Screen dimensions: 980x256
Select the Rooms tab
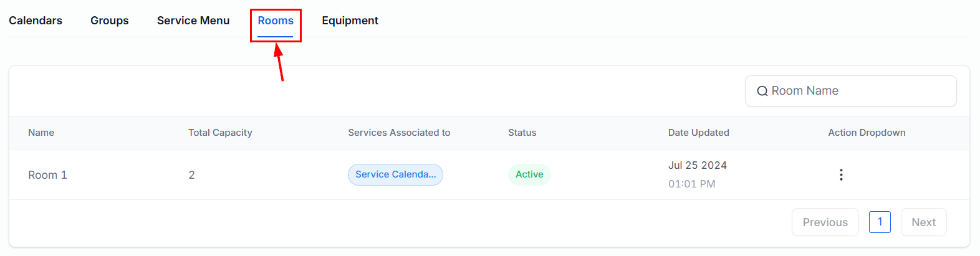pos(276,21)
